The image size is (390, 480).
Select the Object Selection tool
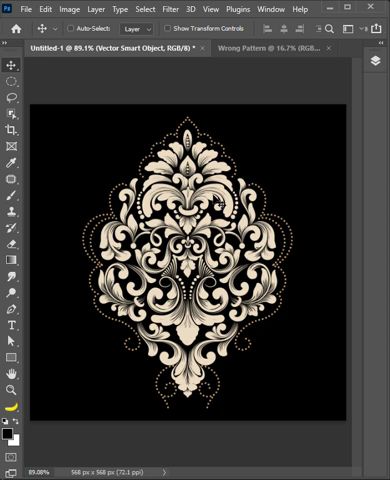(11, 114)
